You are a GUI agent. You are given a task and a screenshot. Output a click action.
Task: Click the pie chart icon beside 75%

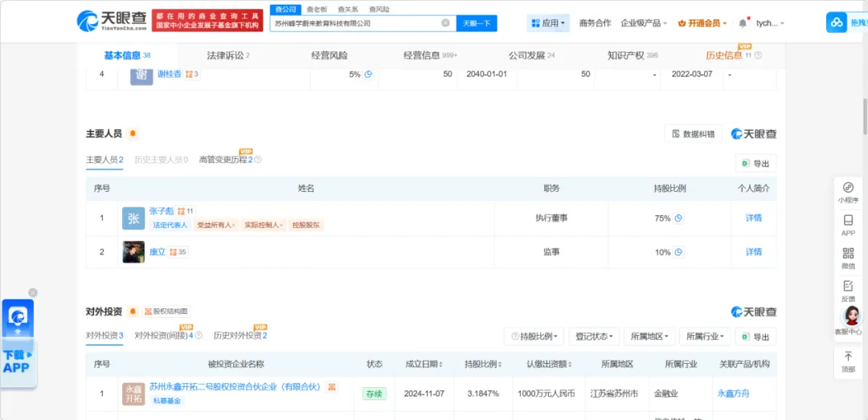(678, 218)
